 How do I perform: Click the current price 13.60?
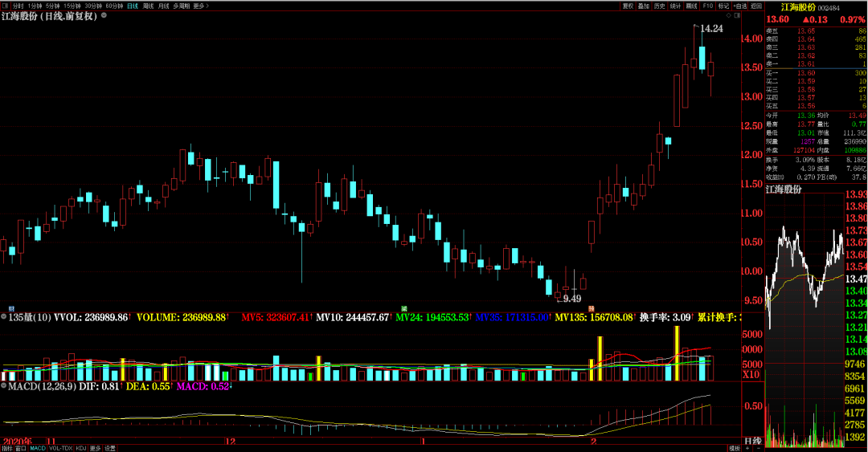click(777, 19)
